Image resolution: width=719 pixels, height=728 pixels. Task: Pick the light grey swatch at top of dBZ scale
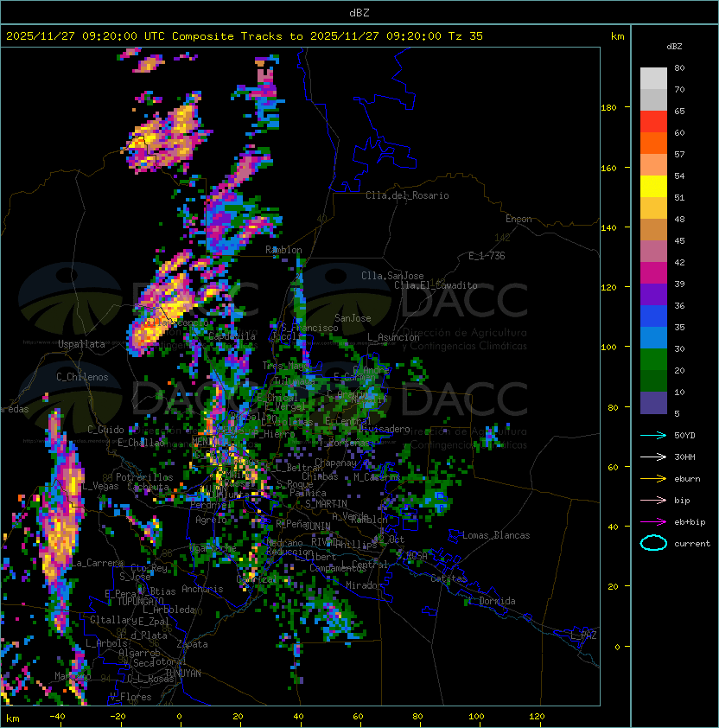click(x=653, y=78)
